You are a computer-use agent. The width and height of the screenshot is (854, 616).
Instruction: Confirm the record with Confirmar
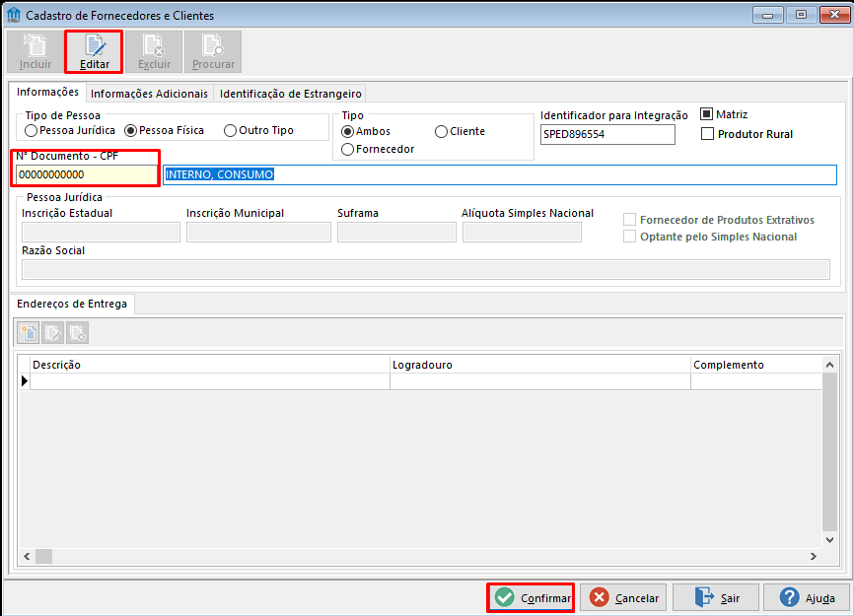[x=531, y=598]
